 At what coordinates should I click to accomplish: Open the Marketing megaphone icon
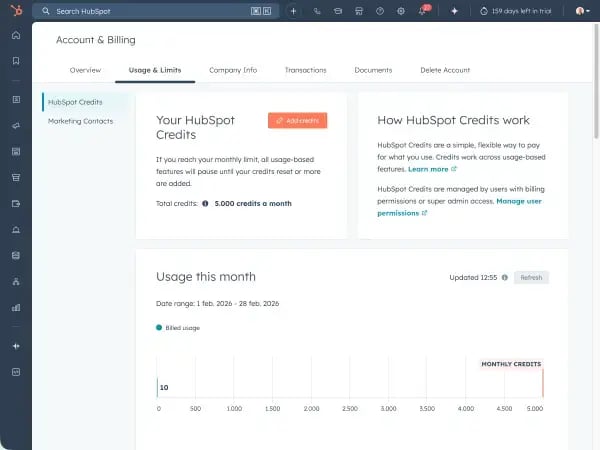pyautogui.click(x=15, y=126)
